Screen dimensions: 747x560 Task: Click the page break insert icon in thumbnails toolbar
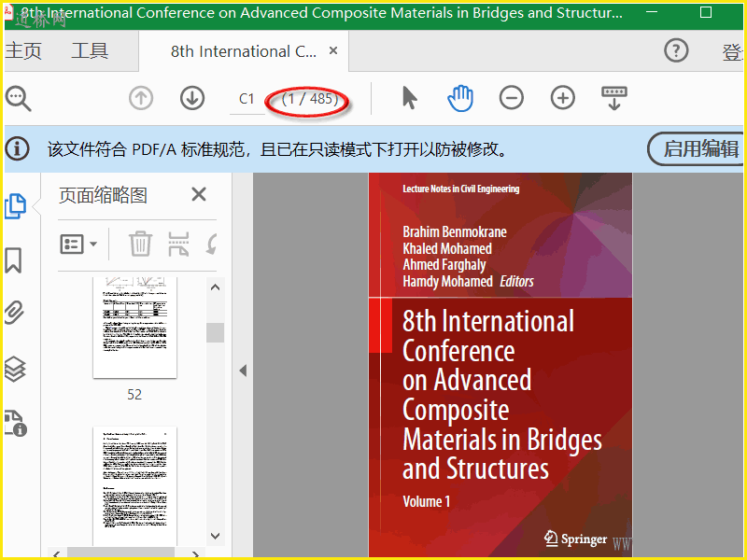click(x=178, y=244)
